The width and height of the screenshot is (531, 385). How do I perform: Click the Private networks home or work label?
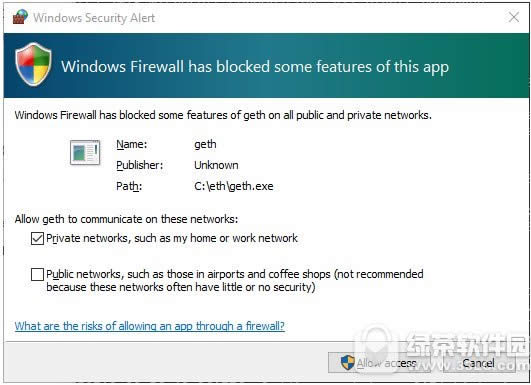[x=172, y=238]
